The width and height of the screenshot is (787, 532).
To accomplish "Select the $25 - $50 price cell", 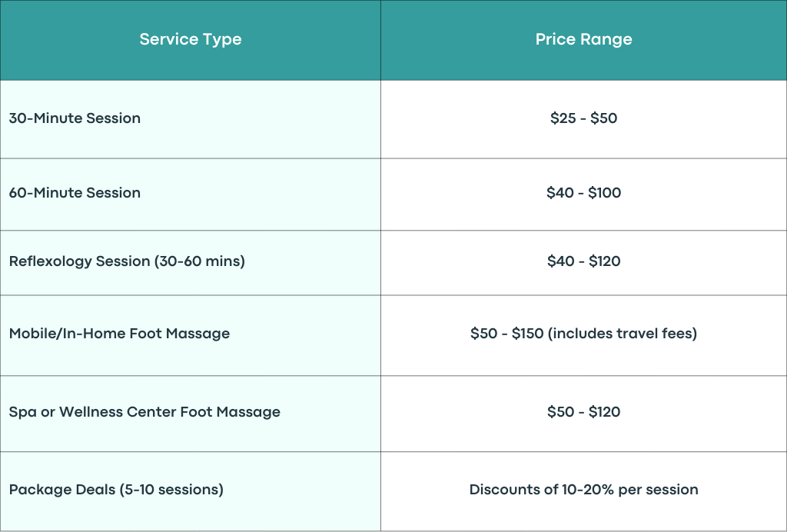I will click(x=584, y=119).
